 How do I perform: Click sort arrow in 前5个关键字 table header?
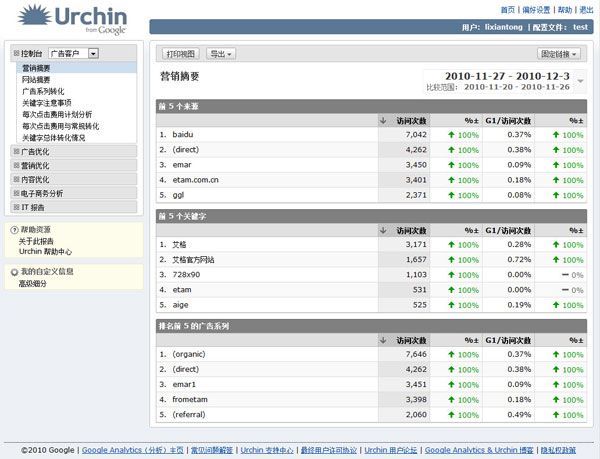(x=383, y=231)
